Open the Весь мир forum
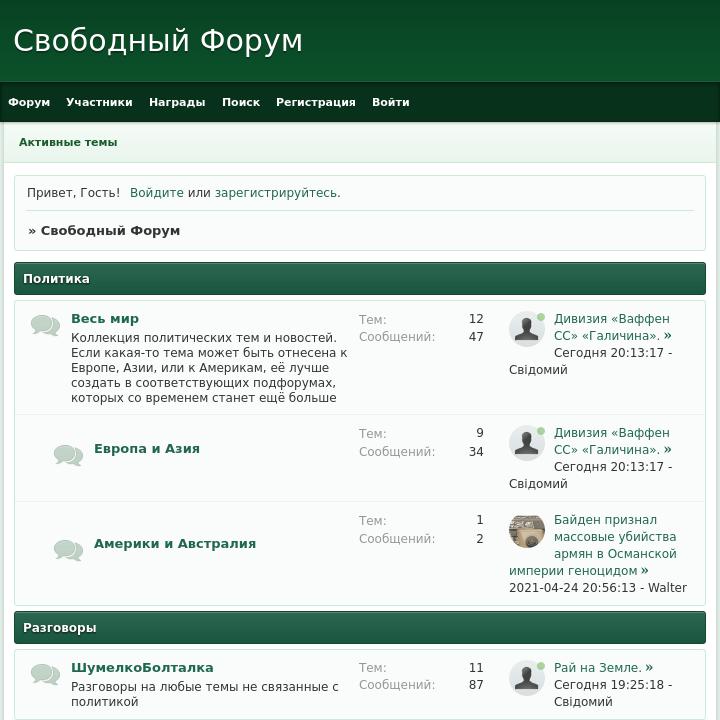 105,318
